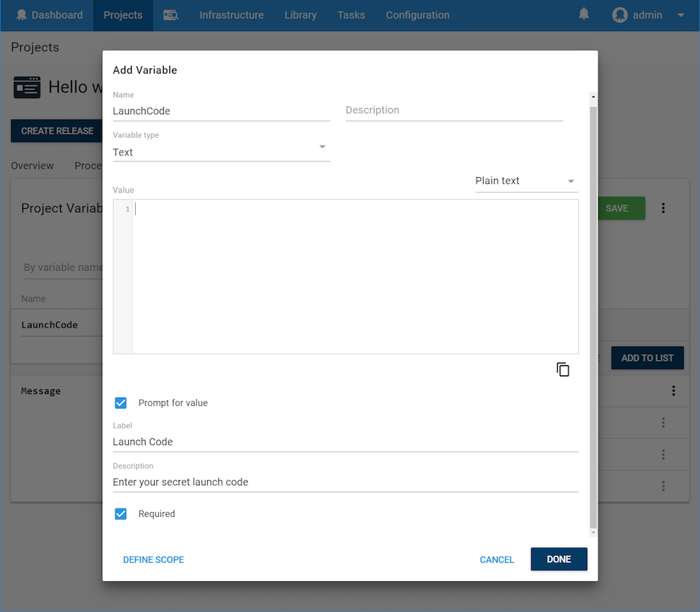Image resolution: width=700 pixels, height=612 pixels.
Task: Toggle the Prompt for value checkbox
Action: 120,403
